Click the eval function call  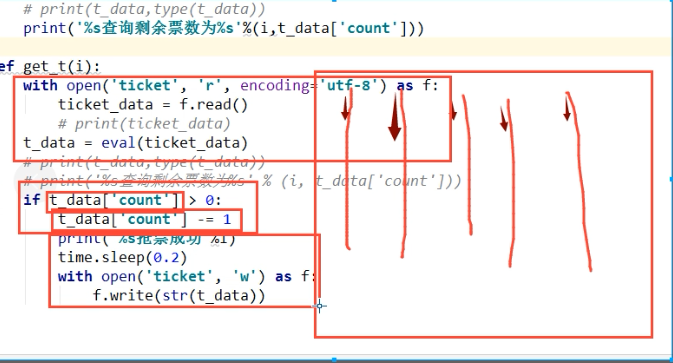pyautogui.click(x=118, y=142)
